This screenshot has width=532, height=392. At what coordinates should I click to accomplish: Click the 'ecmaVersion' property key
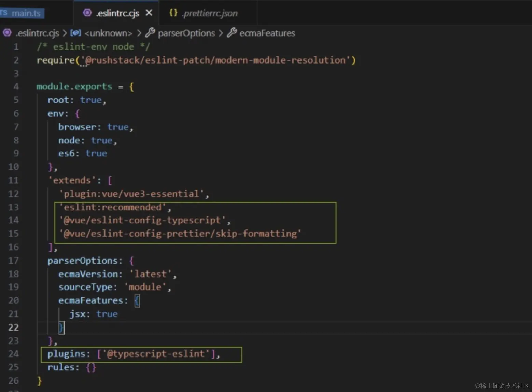pyautogui.click(x=88, y=274)
